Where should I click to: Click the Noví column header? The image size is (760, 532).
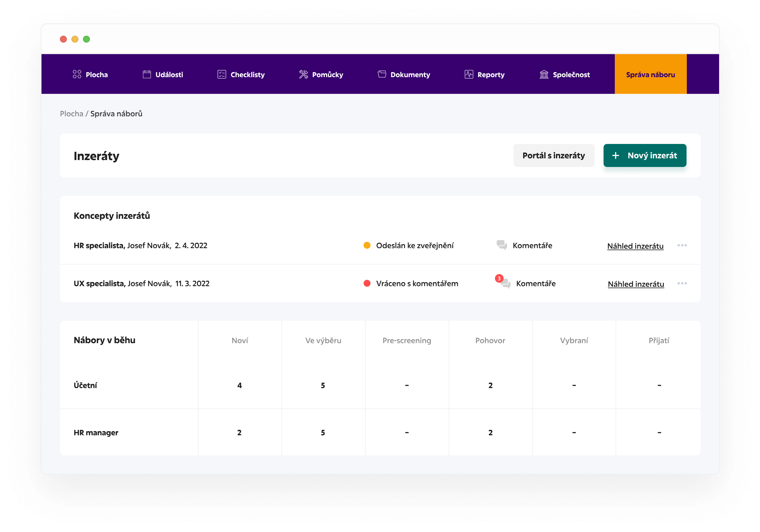point(240,341)
